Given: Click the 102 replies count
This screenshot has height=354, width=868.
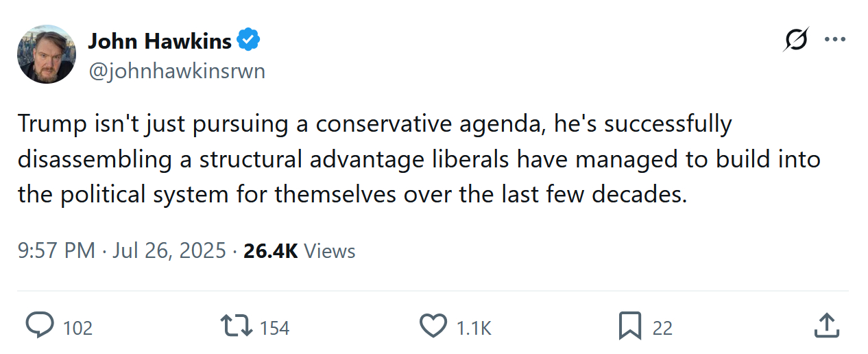Looking at the screenshot, I should tap(77, 328).
